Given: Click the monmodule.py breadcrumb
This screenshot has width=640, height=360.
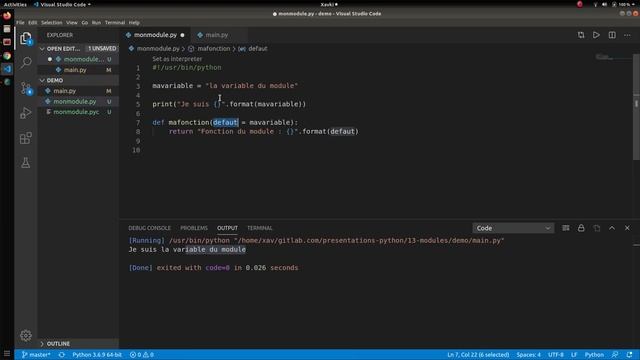Looking at the screenshot, I should [x=158, y=49].
